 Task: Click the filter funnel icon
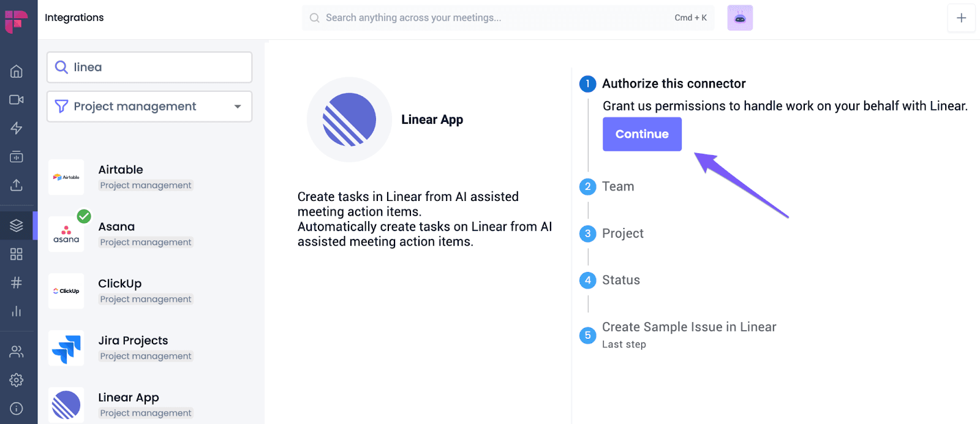[61, 106]
